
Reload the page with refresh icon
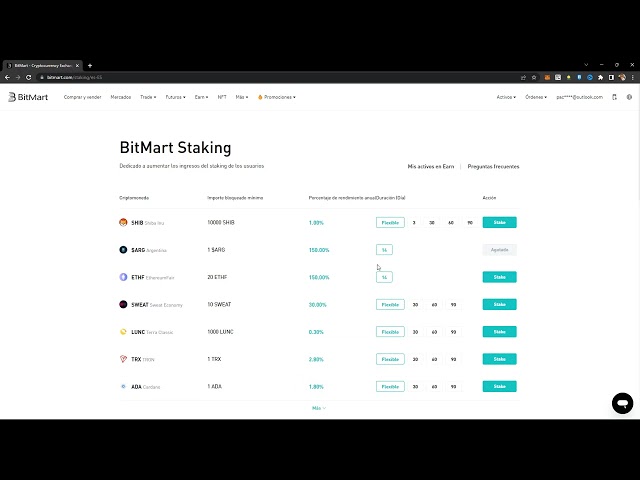[x=29, y=77]
